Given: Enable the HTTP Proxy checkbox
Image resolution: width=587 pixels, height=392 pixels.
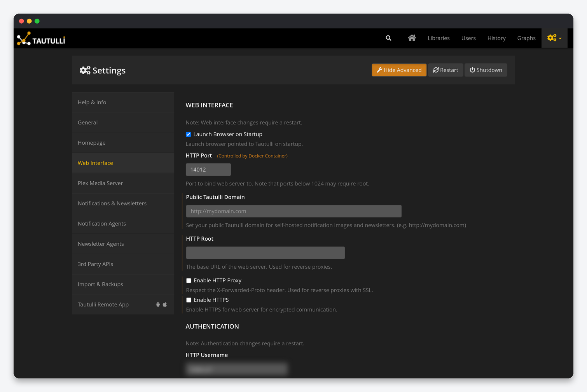Looking at the screenshot, I should 189,280.
